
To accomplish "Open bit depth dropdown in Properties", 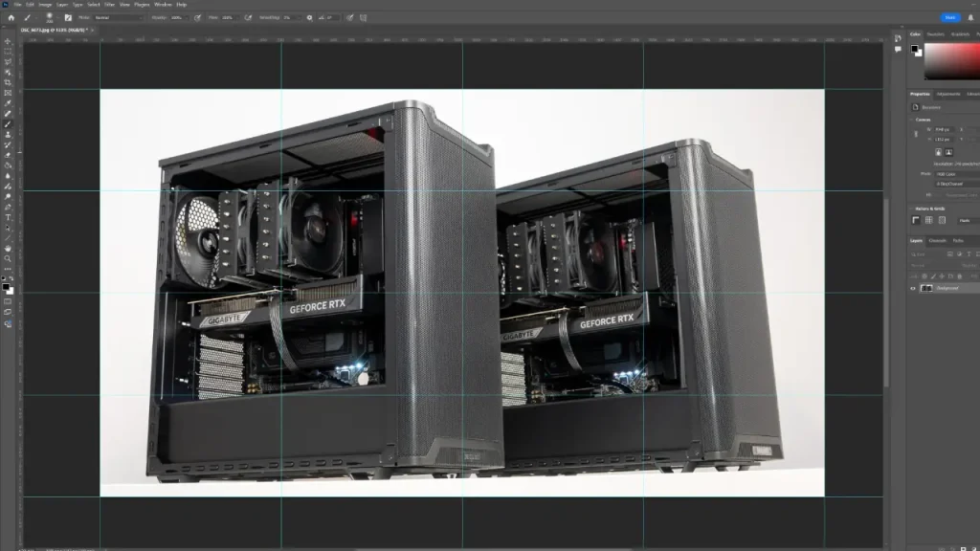I will point(957,184).
